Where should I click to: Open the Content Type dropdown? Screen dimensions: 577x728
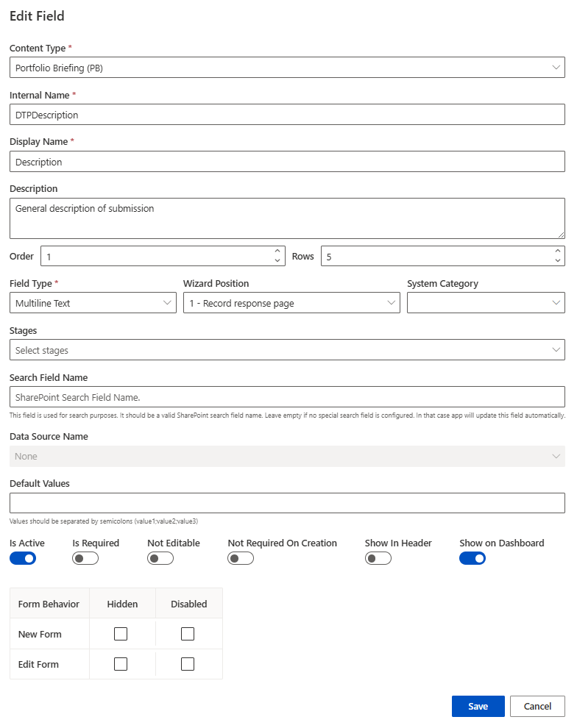pyautogui.click(x=287, y=68)
